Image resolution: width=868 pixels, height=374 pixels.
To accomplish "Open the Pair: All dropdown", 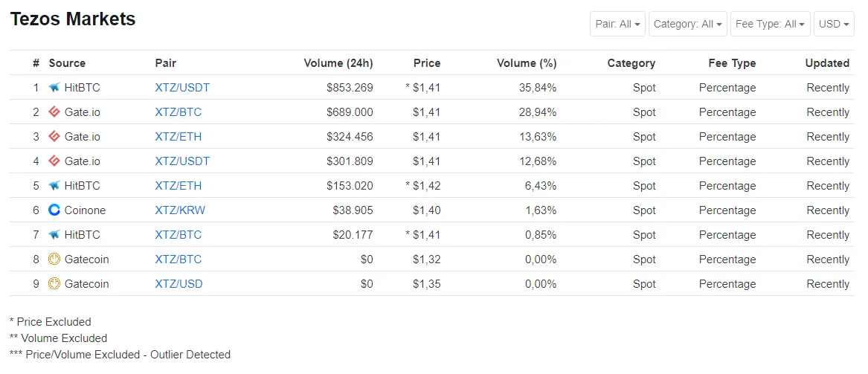I will click(x=617, y=24).
